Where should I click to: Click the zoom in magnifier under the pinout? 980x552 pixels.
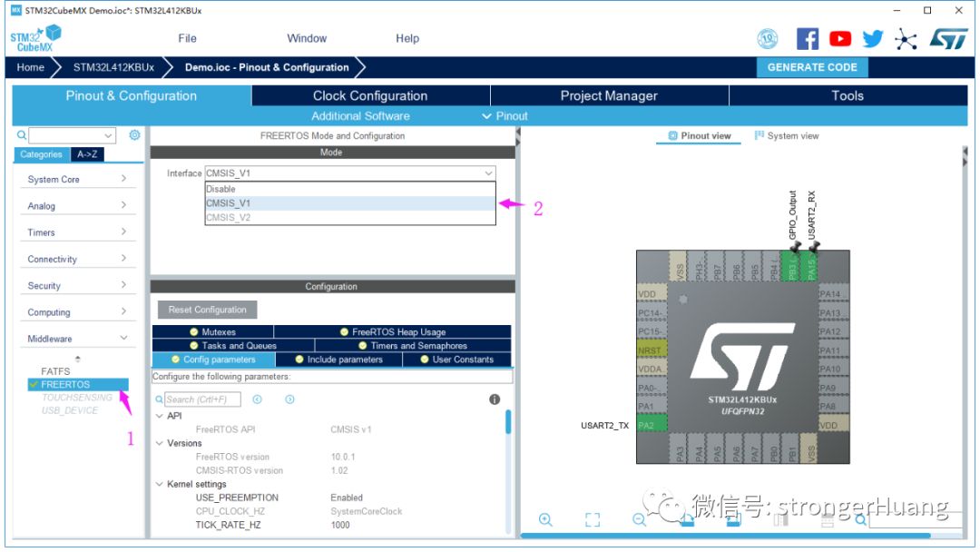(545, 519)
